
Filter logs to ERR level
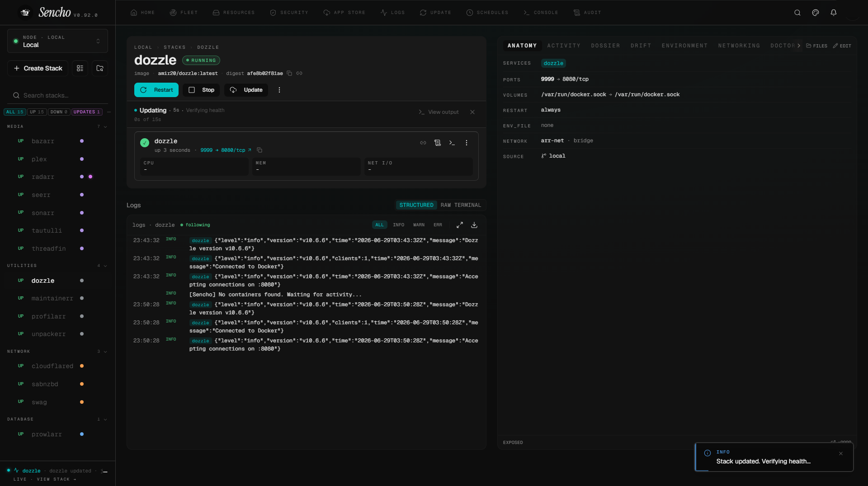coord(438,225)
